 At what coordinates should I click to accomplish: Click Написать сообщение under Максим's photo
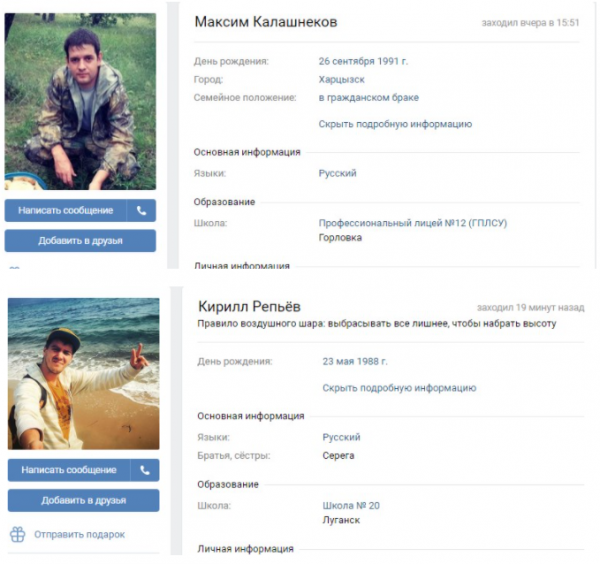(x=65, y=210)
